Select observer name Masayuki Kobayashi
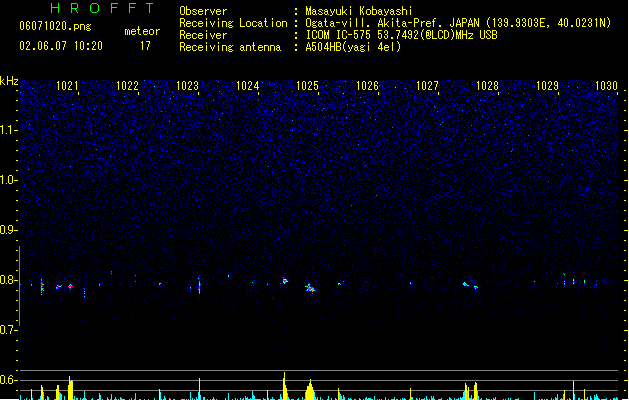629x400 pixels. pos(359,11)
